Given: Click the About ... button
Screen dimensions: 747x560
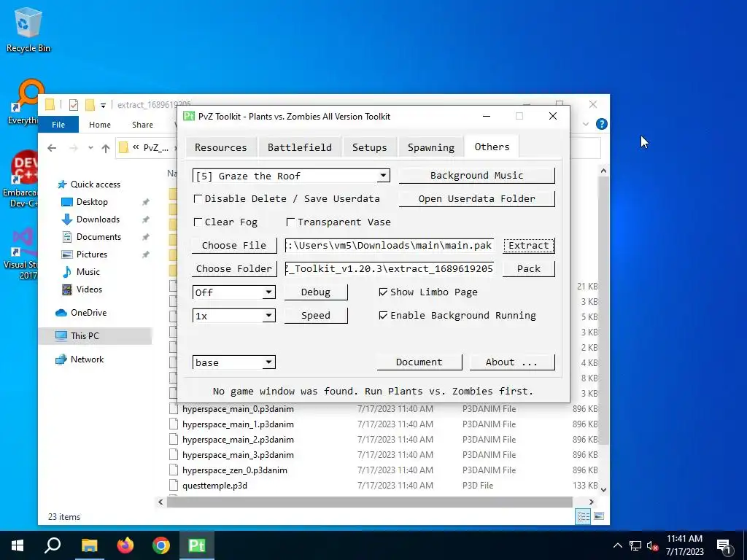Looking at the screenshot, I should click(511, 362).
